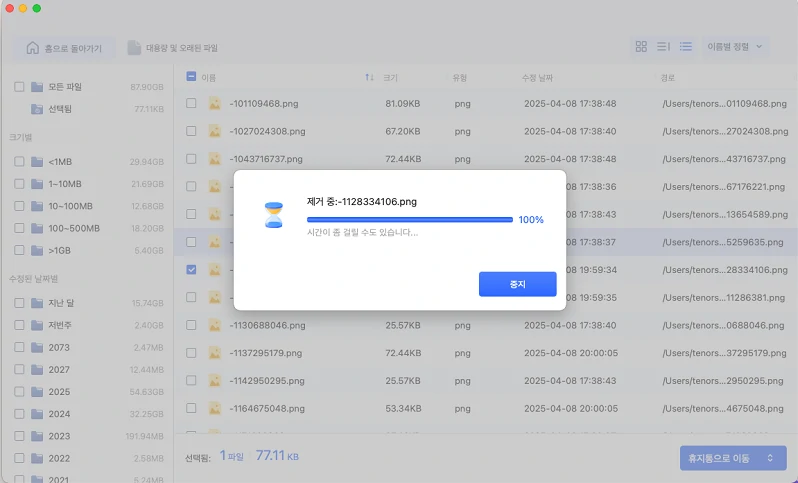Click the 크기 column header

(x=390, y=78)
